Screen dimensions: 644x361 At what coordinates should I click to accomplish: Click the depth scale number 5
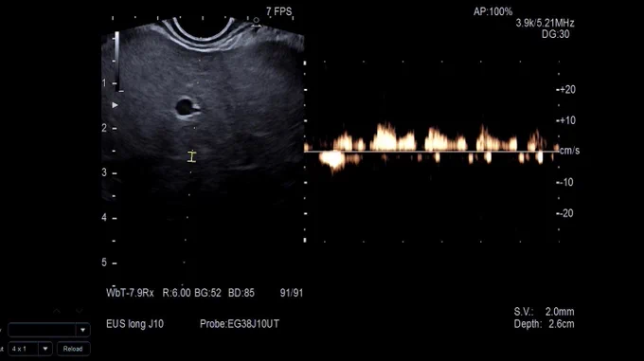(x=104, y=262)
